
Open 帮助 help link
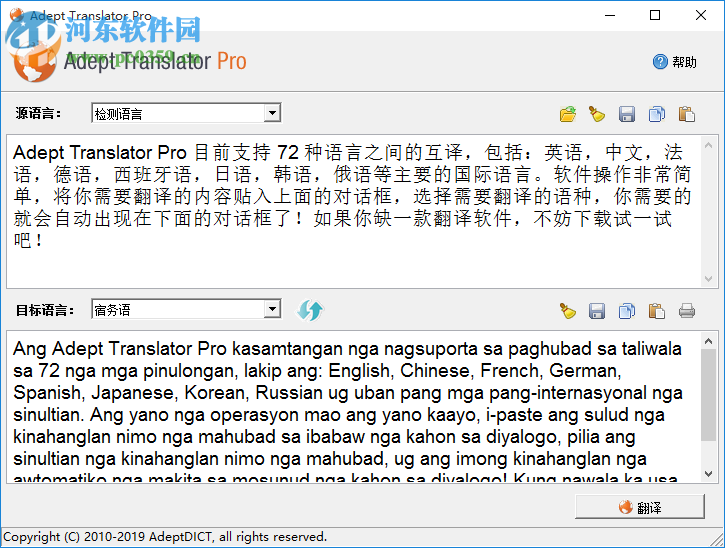(675, 62)
